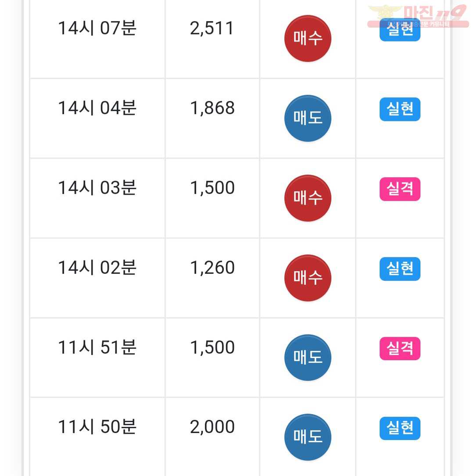
Task: Click the 마진 watermark logo at top right
Action: click(x=418, y=16)
